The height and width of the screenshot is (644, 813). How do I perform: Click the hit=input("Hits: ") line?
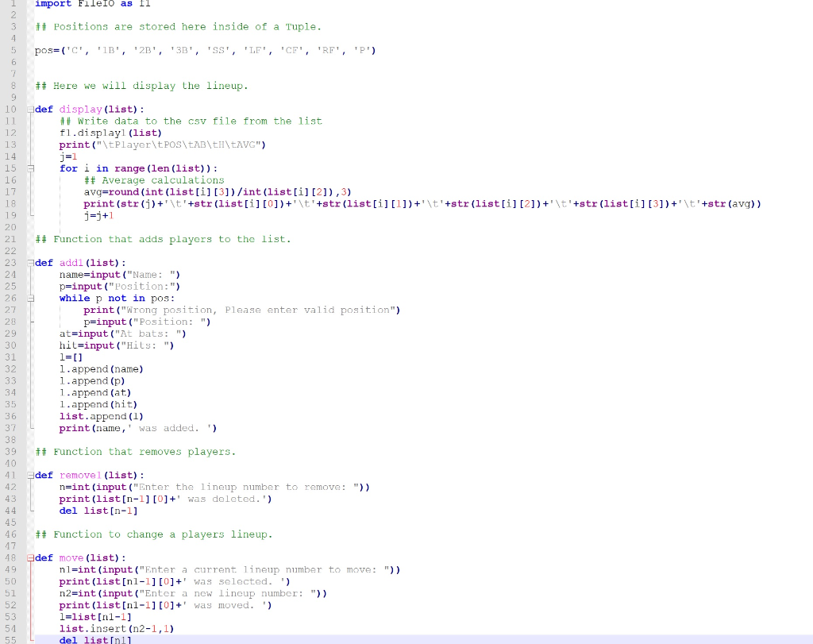[117, 346]
